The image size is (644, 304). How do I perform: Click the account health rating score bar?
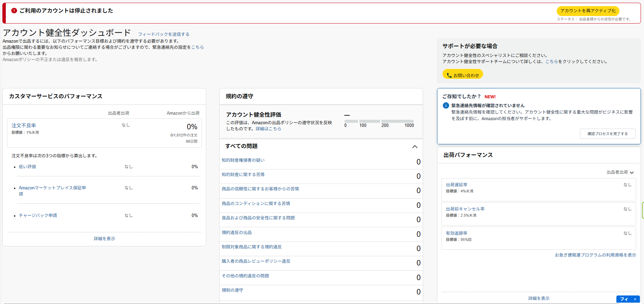click(379, 121)
